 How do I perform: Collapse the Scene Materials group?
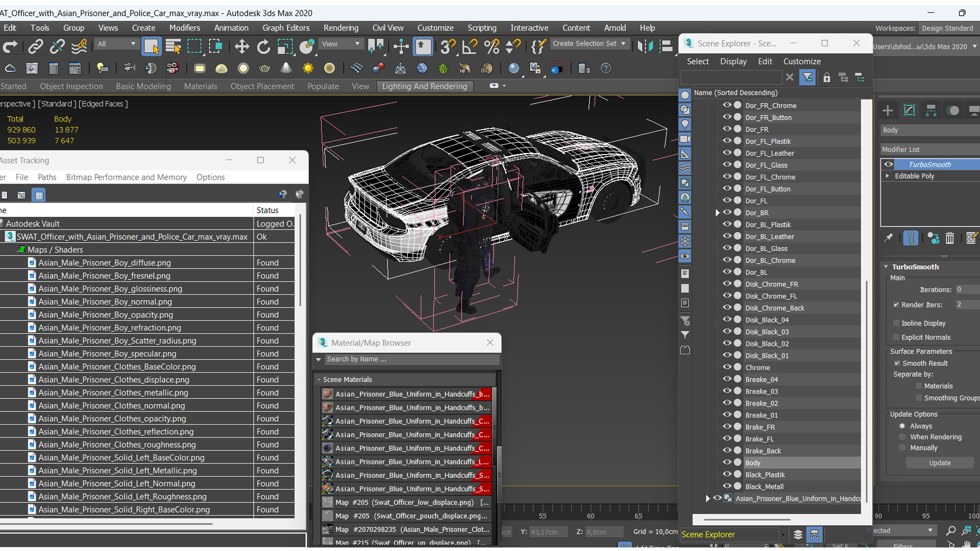(319, 380)
